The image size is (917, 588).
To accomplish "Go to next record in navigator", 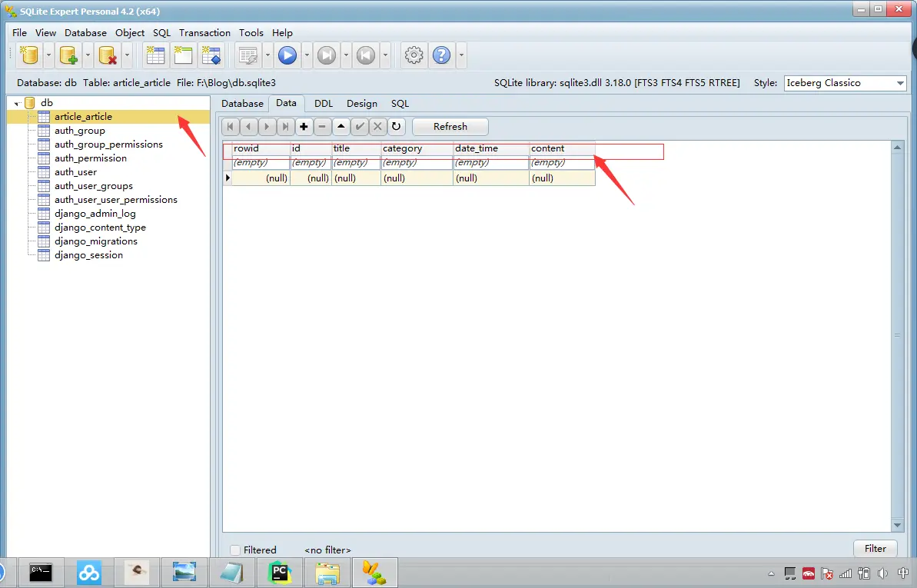I will 267,126.
